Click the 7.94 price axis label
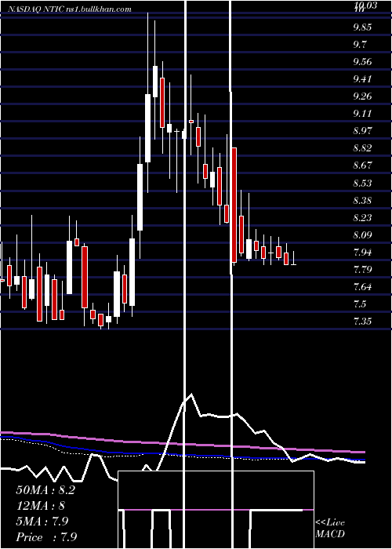 point(362,253)
